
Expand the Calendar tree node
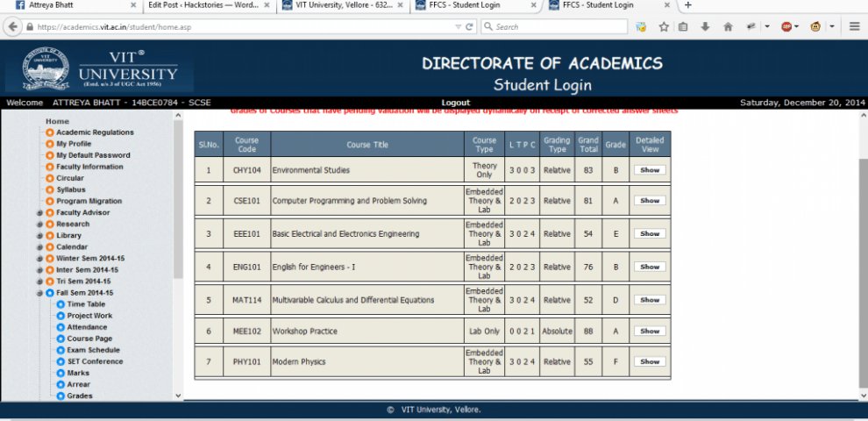click(x=39, y=247)
